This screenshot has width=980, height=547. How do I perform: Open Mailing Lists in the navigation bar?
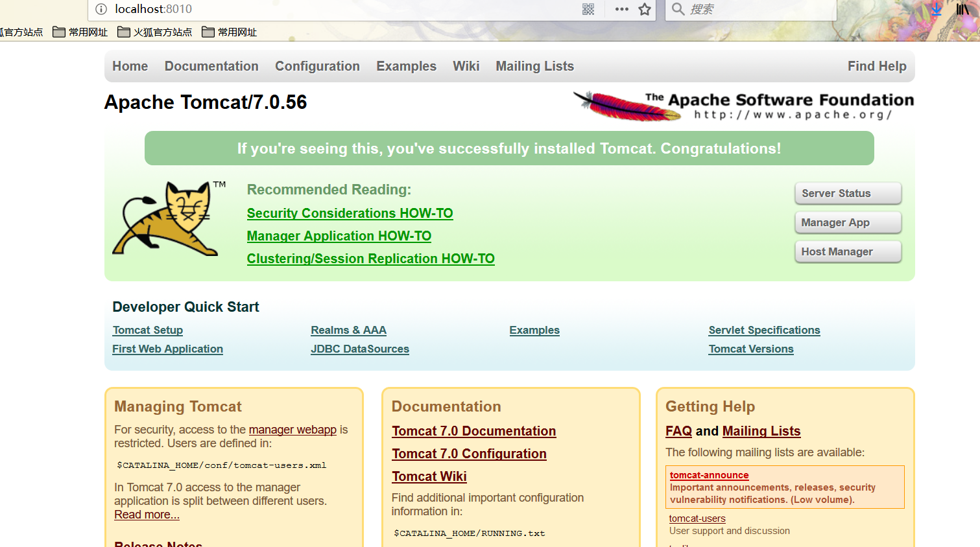pyautogui.click(x=534, y=66)
